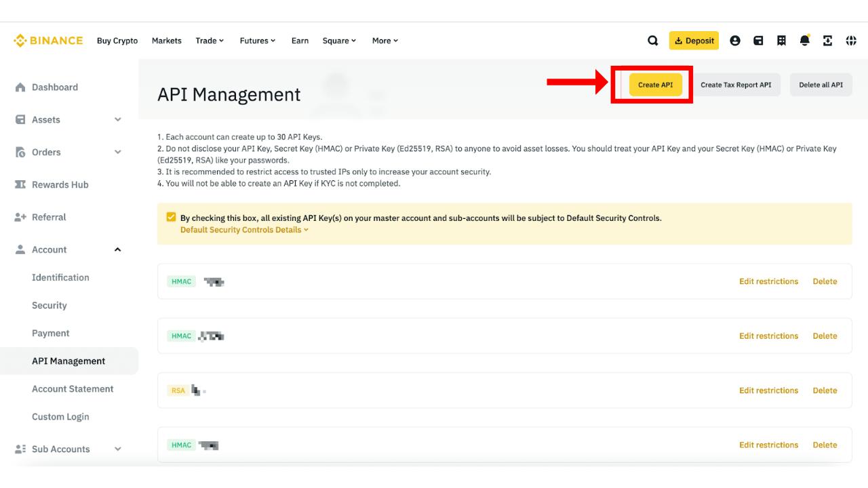
Task: Open Rewards Hub in the sidebar
Action: (x=60, y=185)
